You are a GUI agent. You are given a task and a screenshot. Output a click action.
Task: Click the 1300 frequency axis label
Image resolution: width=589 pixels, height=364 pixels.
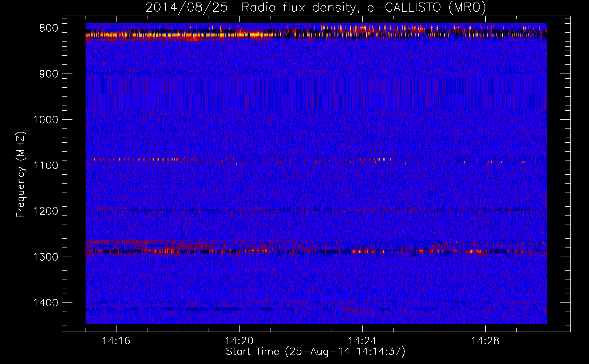coord(46,257)
